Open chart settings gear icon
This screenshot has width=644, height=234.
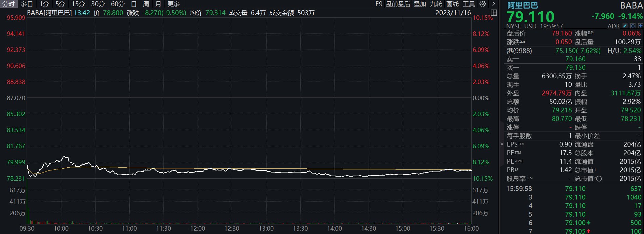click(x=483, y=4)
